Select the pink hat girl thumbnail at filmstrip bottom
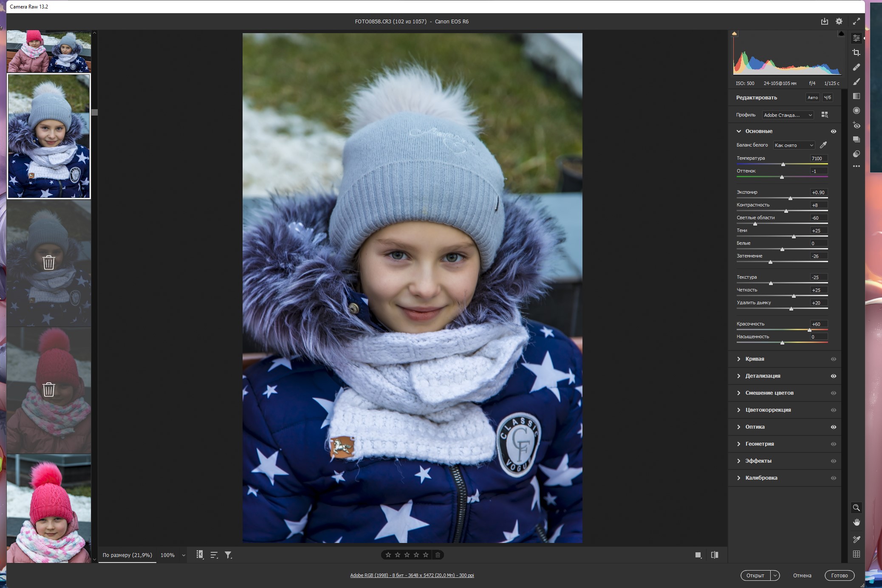This screenshot has height=588, width=882. pyautogui.click(x=49, y=509)
